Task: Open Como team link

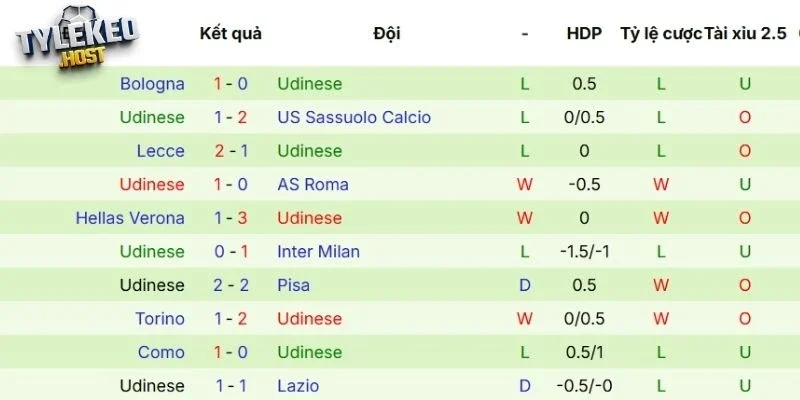Action: pos(161,352)
